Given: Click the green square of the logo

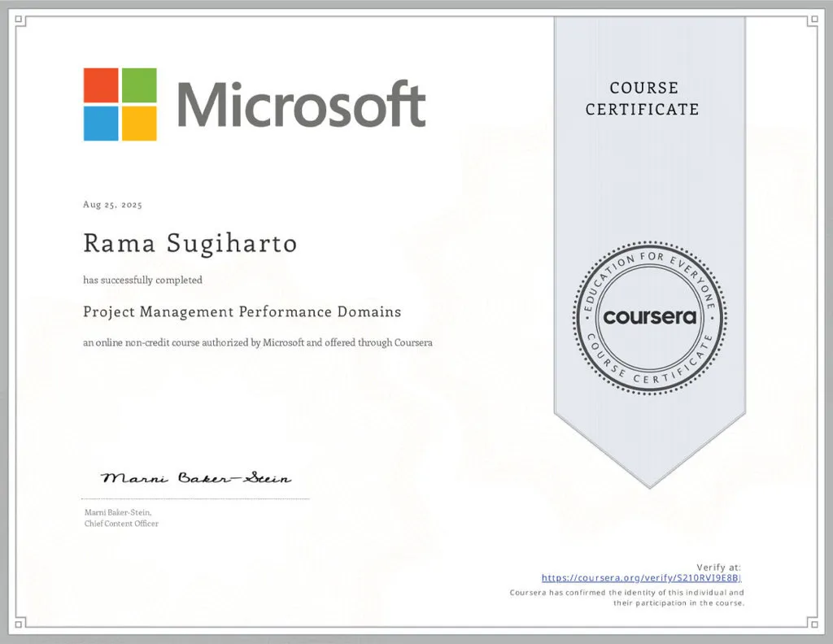Looking at the screenshot, I should 139,85.
